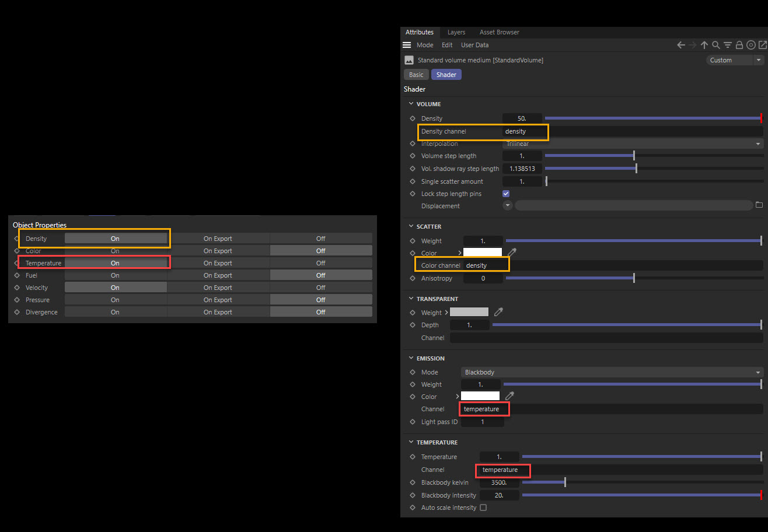Open the Interpolation Trilinear dropdown
This screenshot has width=768, height=532.
click(x=633, y=143)
